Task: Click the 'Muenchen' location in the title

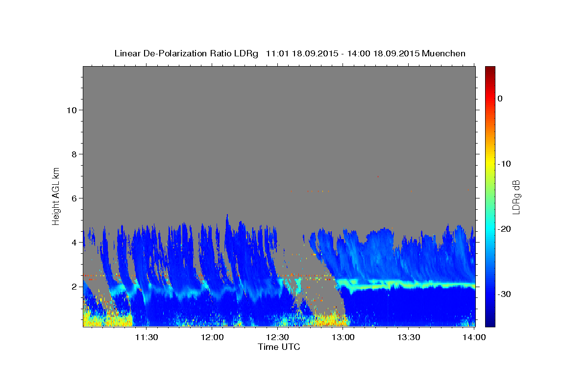Action: pyautogui.click(x=444, y=53)
